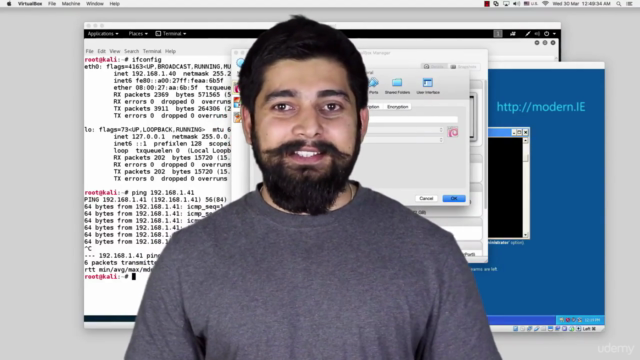Click the 'ifconfig' command line in terminal
Image resolution: width=640 pixels, height=360 pixels.
[123, 60]
